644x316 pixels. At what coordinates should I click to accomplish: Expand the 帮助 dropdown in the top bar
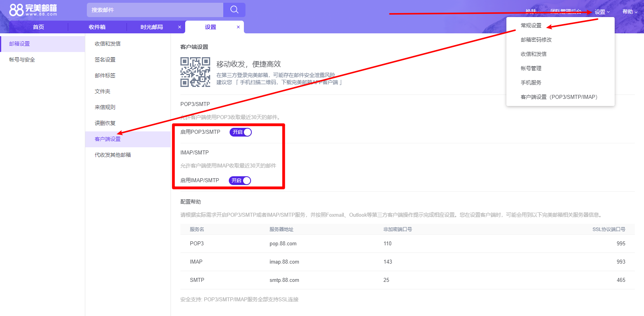(x=630, y=12)
